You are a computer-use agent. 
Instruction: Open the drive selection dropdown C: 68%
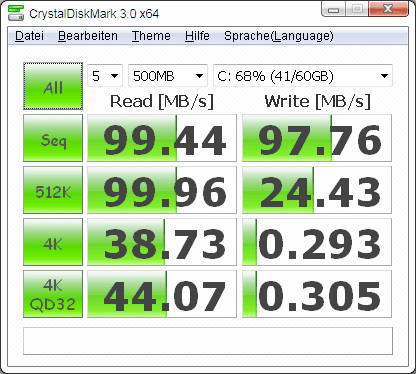(303, 76)
